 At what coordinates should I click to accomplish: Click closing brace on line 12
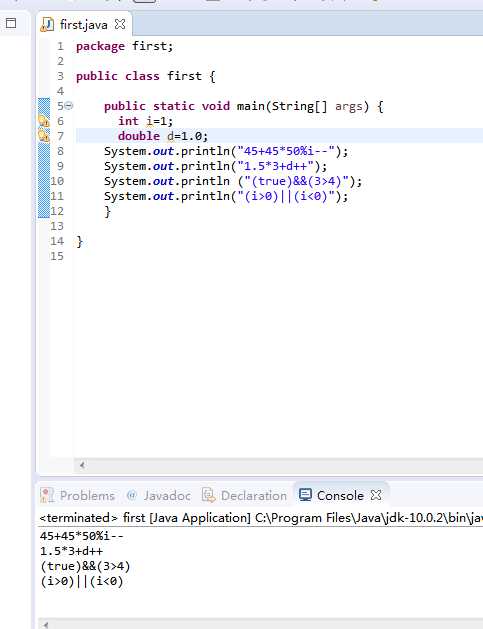[107, 211]
